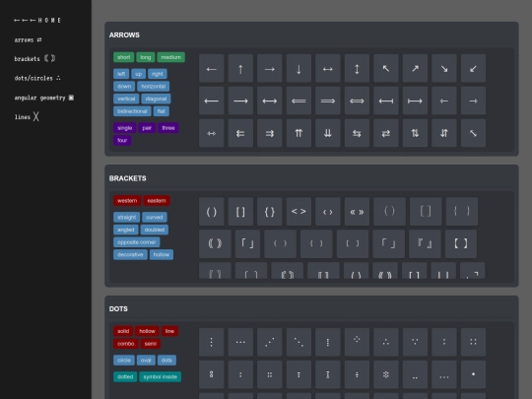Enable the medium arrow length tag
This screenshot has height=399, width=532.
(171, 57)
